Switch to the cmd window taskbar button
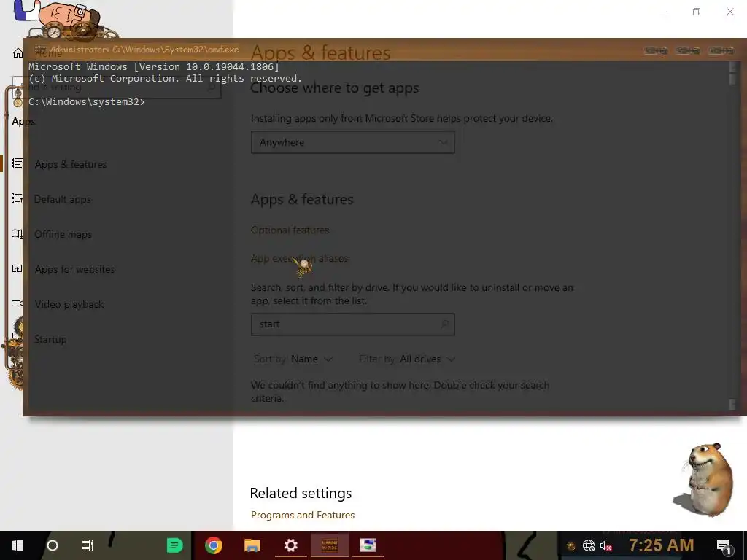The height and width of the screenshot is (560, 747). pyautogui.click(x=330, y=545)
